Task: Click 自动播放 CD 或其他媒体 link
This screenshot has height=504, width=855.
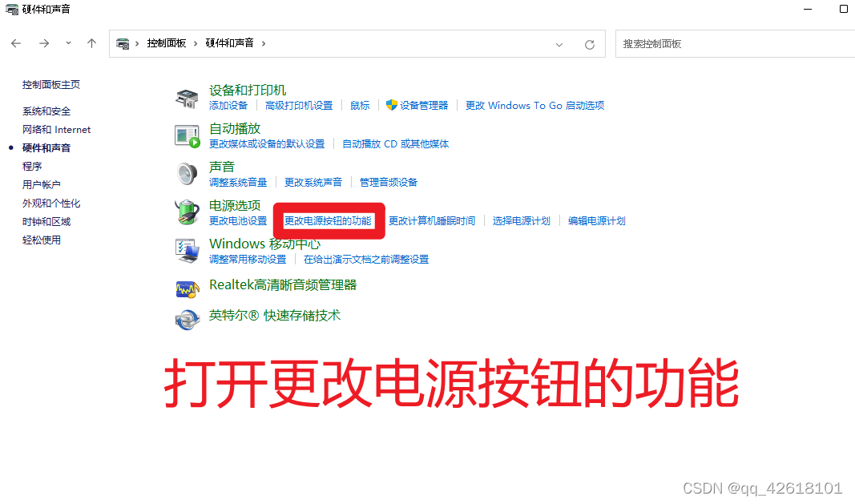Action: 395,144
